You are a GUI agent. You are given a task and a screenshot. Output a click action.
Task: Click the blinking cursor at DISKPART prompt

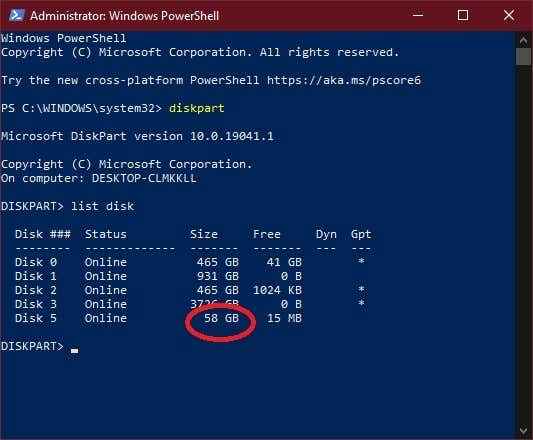point(74,351)
